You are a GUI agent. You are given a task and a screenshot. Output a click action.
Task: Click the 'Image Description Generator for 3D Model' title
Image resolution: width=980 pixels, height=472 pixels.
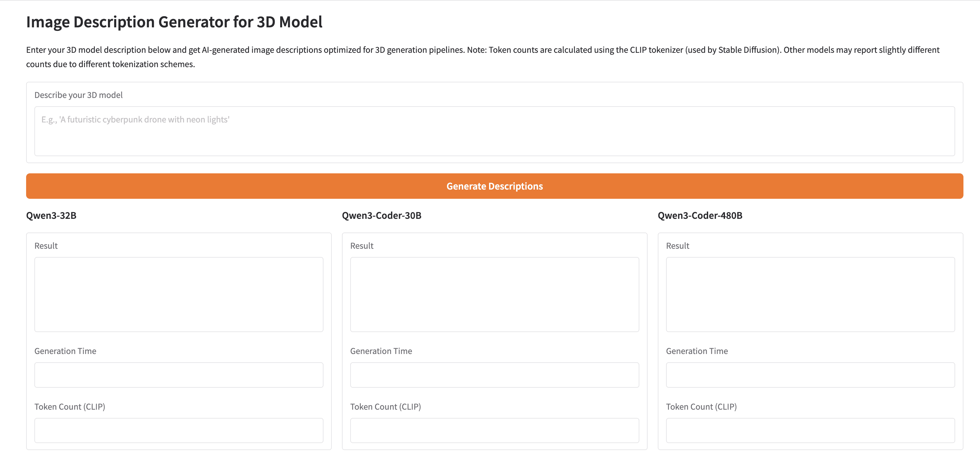pos(174,22)
